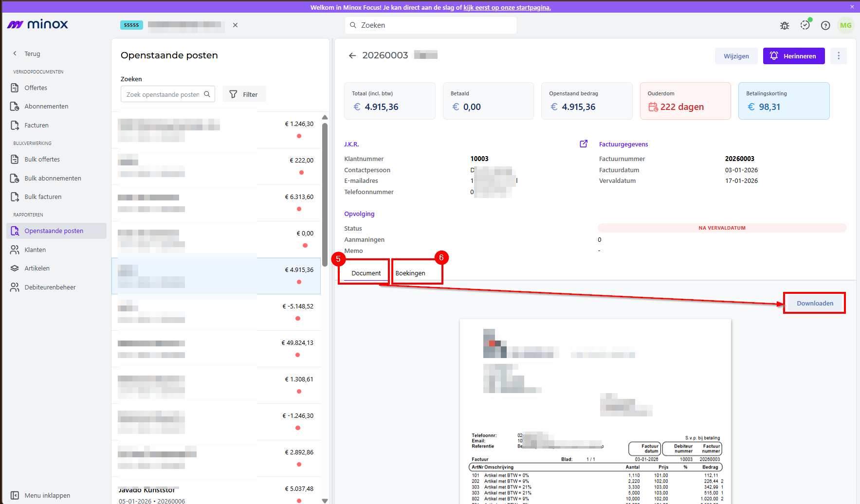Collapse menu with Menu inklappen icon
This screenshot has height=504, width=860.
(x=15, y=495)
